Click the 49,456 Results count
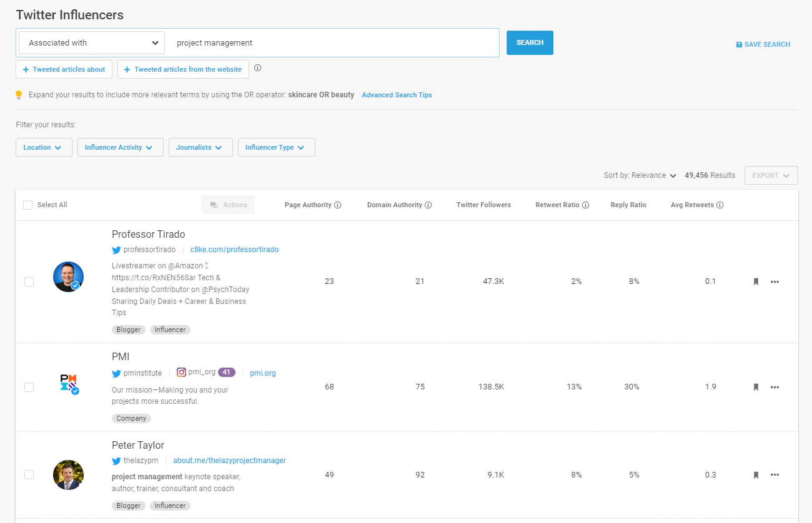812x523 pixels. [710, 175]
